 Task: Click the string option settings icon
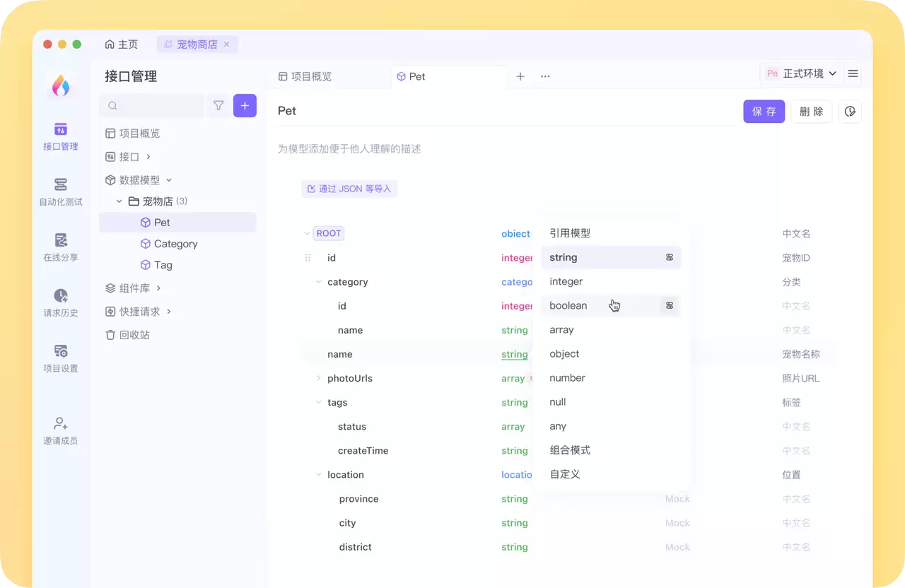pos(670,257)
